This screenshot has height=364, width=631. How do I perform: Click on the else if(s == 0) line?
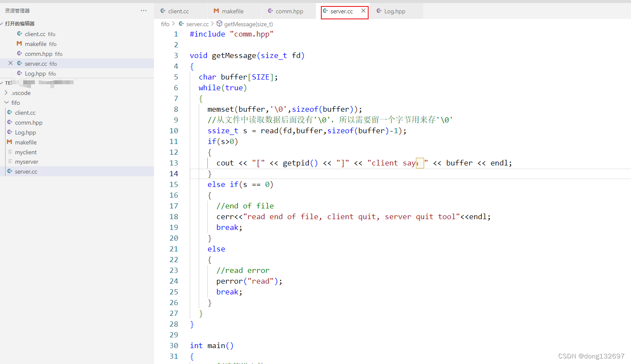(240, 184)
